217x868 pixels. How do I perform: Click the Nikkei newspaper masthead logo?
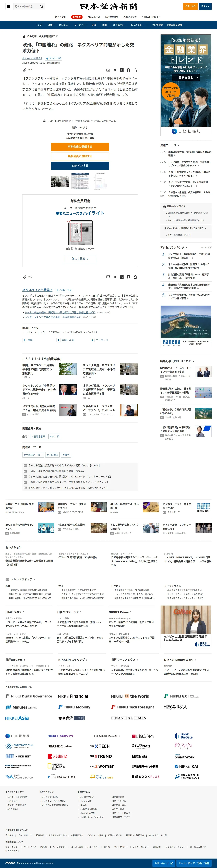[x=108, y=6]
